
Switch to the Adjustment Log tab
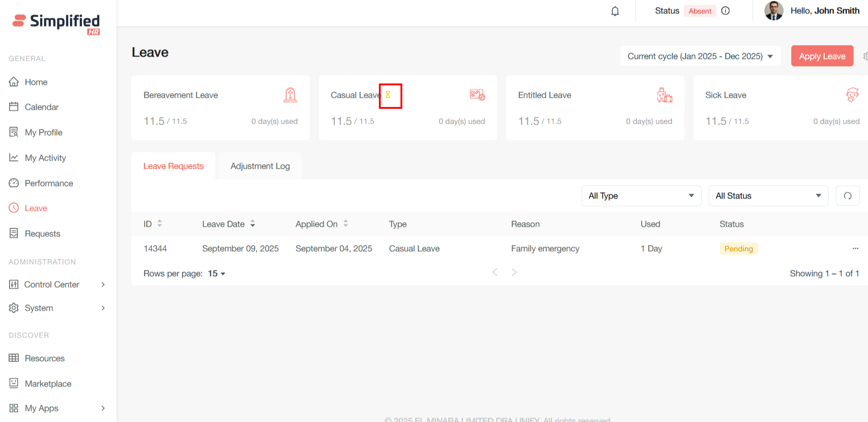(260, 166)
